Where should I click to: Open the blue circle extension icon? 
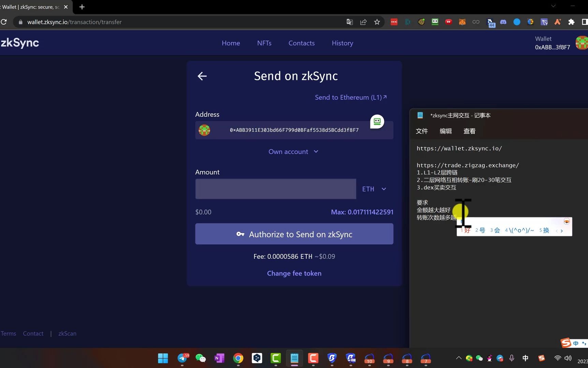517,22
